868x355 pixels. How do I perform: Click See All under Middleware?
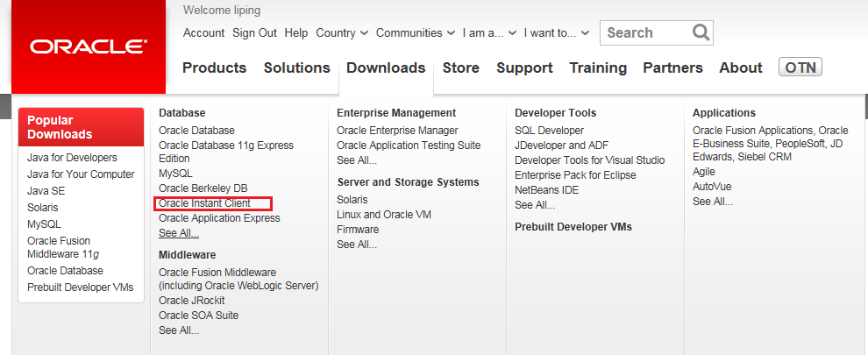tap(179, 330)
